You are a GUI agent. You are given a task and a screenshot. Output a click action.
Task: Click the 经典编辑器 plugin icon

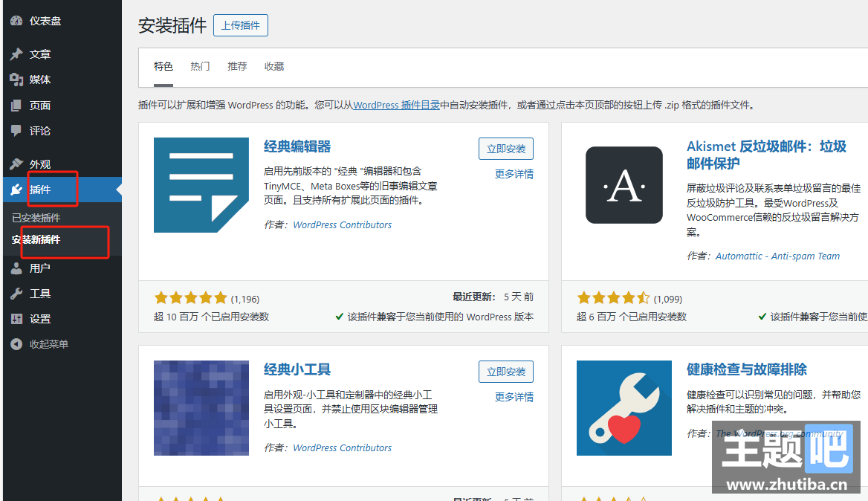click(201, 185)
